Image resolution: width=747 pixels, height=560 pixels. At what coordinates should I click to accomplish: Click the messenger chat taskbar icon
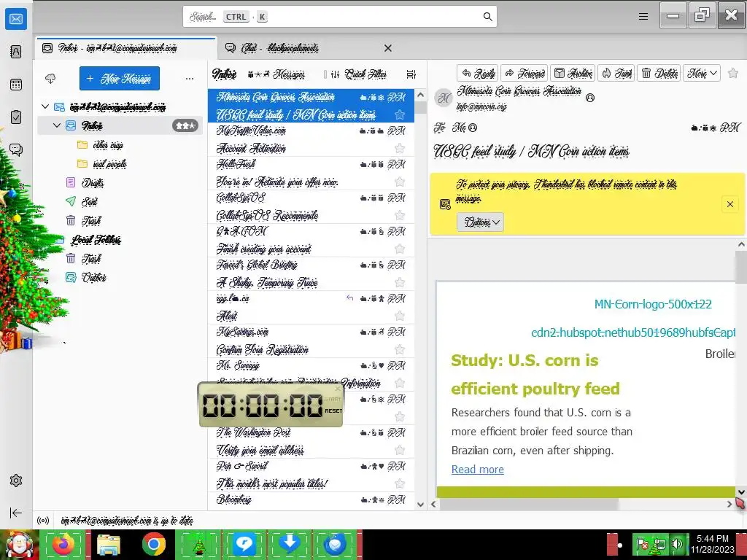(244, 544)
